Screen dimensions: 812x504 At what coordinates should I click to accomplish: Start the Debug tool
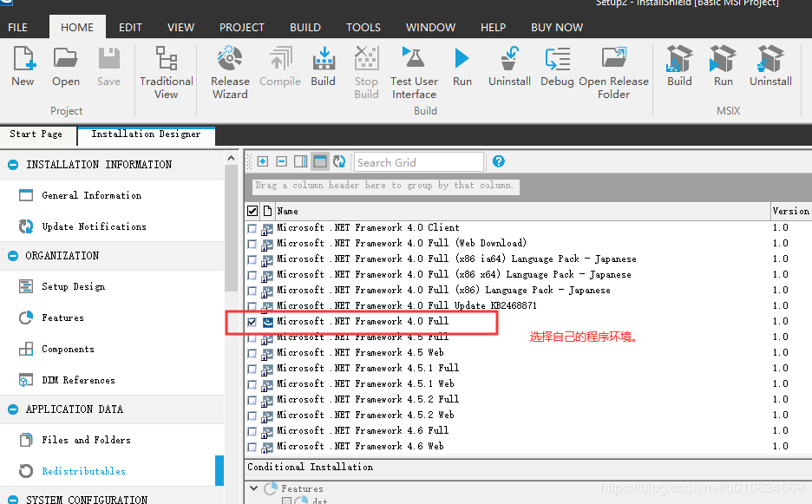coord(557,66)
